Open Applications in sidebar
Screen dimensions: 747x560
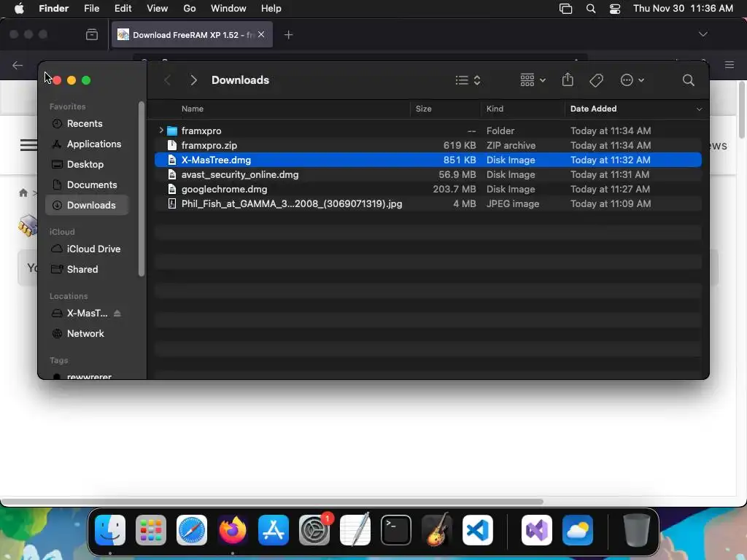(88, 144)
